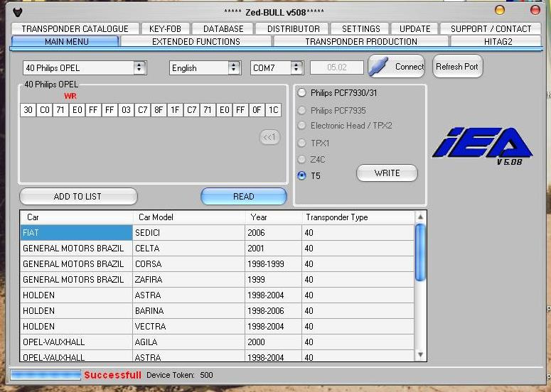Choose Electronic Head / TPX2 radio option
551x392 pixels.
click(302, 125)
